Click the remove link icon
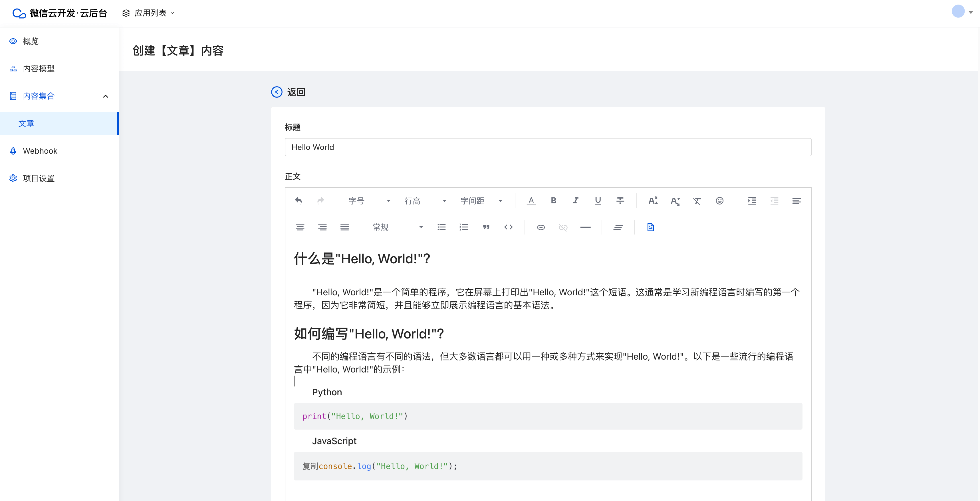Screen dimensions: 980x501 click(x=563, y=227)
